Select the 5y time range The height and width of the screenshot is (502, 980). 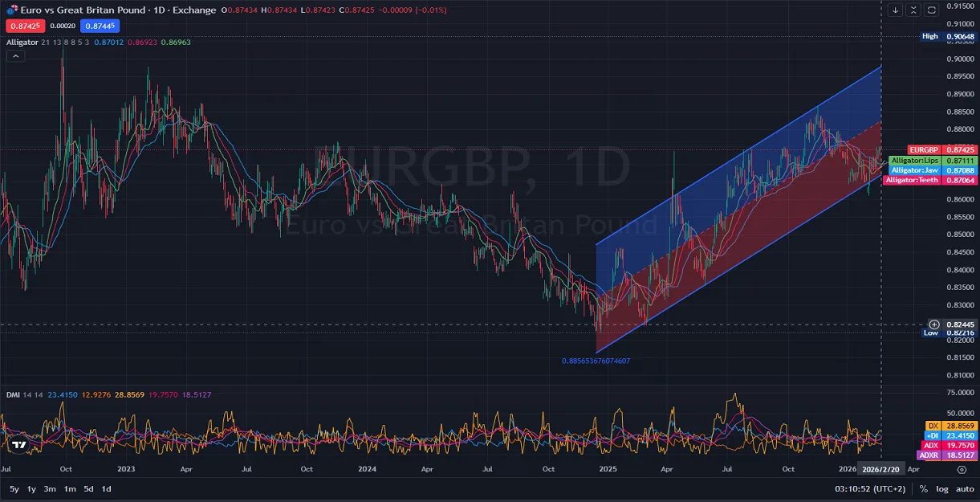[14, 488]
